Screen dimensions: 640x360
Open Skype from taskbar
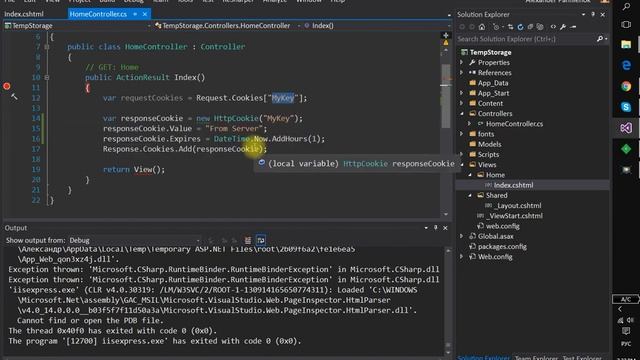click(x=626, y=107)
